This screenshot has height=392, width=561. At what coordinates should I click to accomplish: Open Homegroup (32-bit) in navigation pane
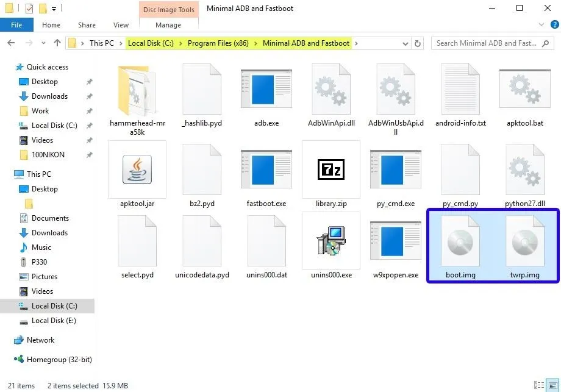59,360
